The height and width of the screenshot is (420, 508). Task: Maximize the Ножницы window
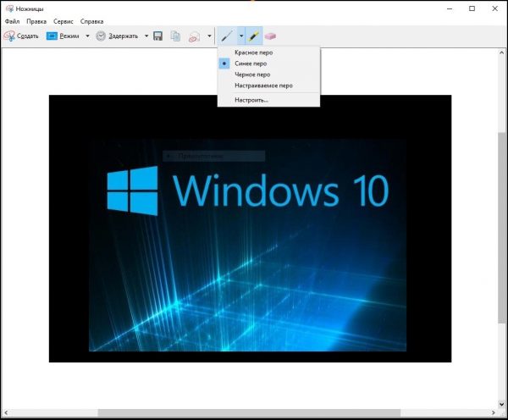[x=472, y=8]
